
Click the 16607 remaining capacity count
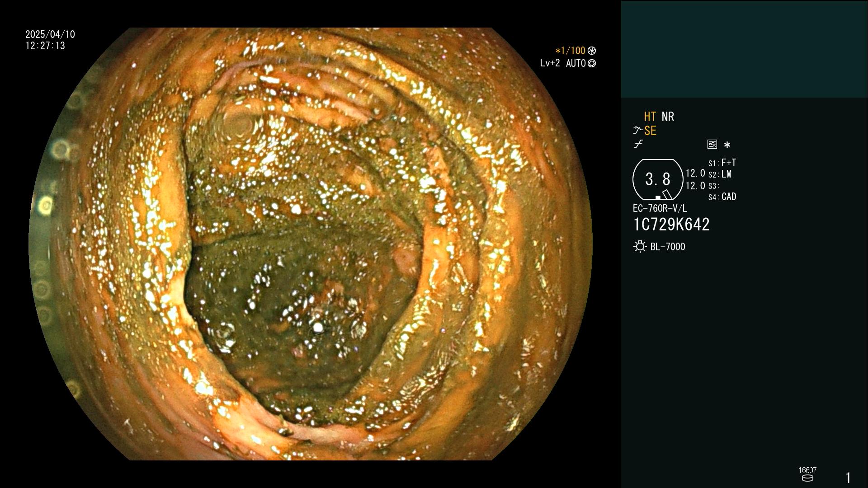pos(807,470)
